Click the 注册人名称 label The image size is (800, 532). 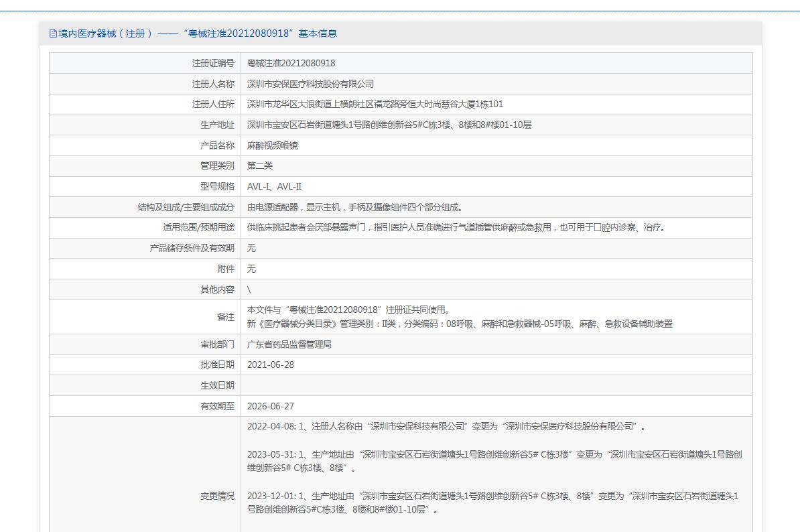[213, 84]
